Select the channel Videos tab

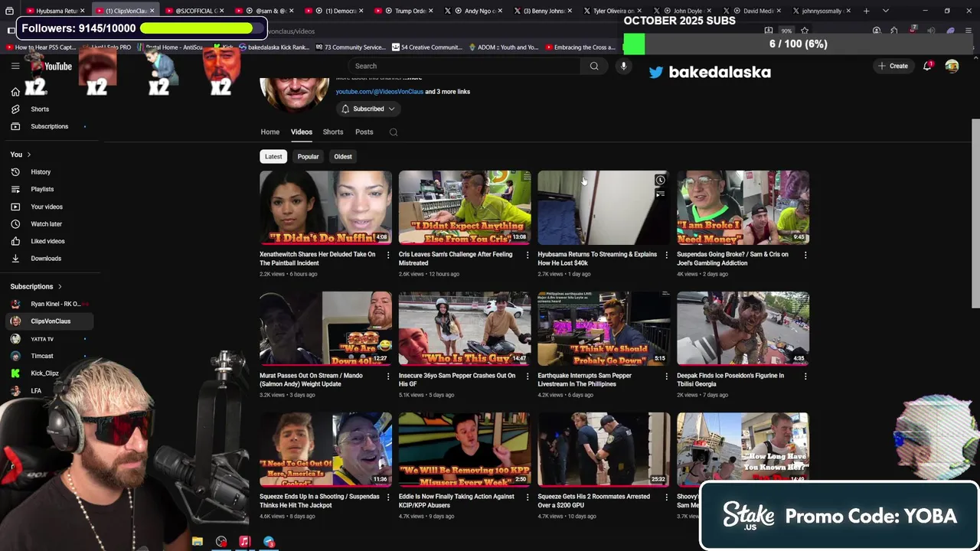point(302,132)
